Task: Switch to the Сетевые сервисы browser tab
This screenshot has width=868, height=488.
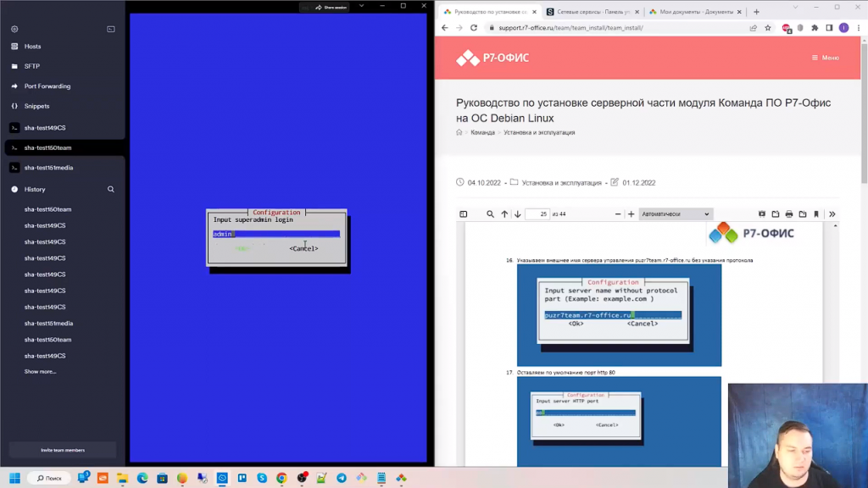Action: click(x=593, y=12)
